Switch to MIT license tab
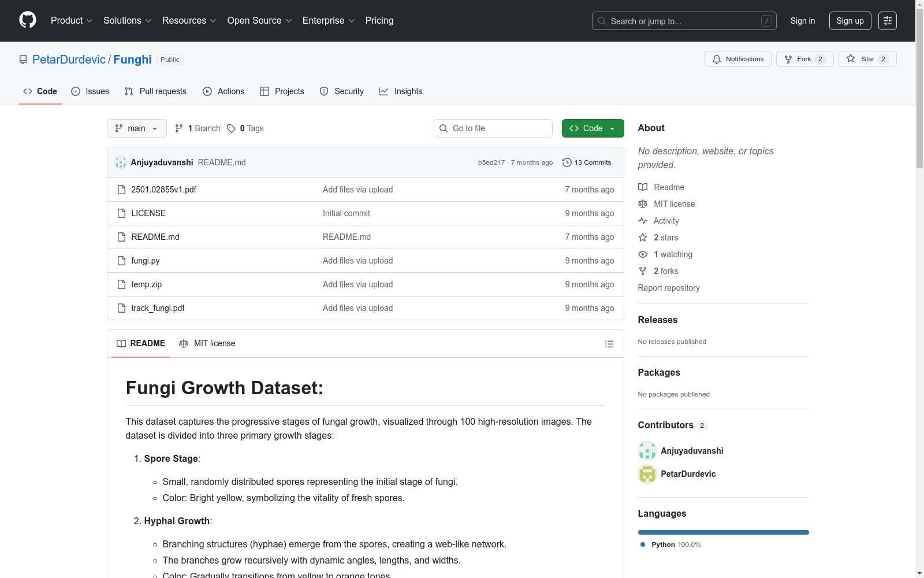The image size is (924, 578). pos(207,343)
